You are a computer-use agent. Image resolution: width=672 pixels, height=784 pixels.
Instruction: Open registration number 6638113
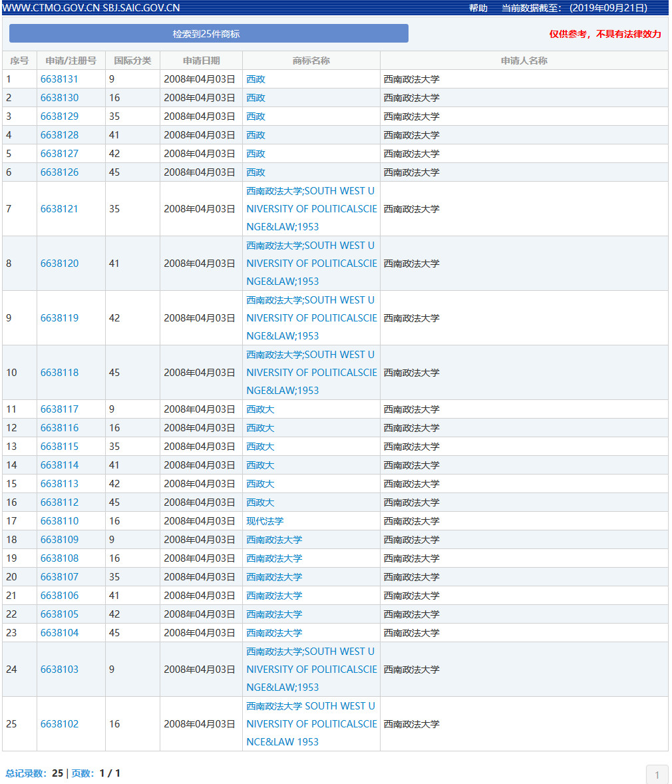coord(59,483)
